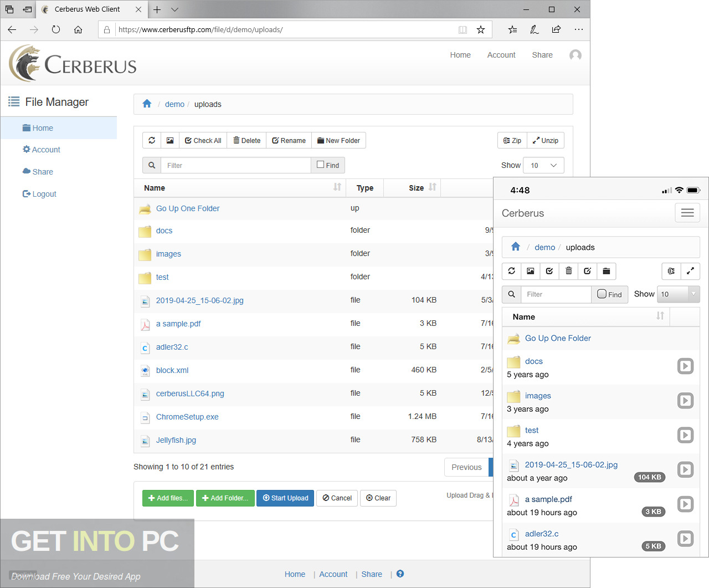The height and width of the screenshot is (588, 709).
Task: Click the blue Start Upload button
Action: (x=285, y=498)
